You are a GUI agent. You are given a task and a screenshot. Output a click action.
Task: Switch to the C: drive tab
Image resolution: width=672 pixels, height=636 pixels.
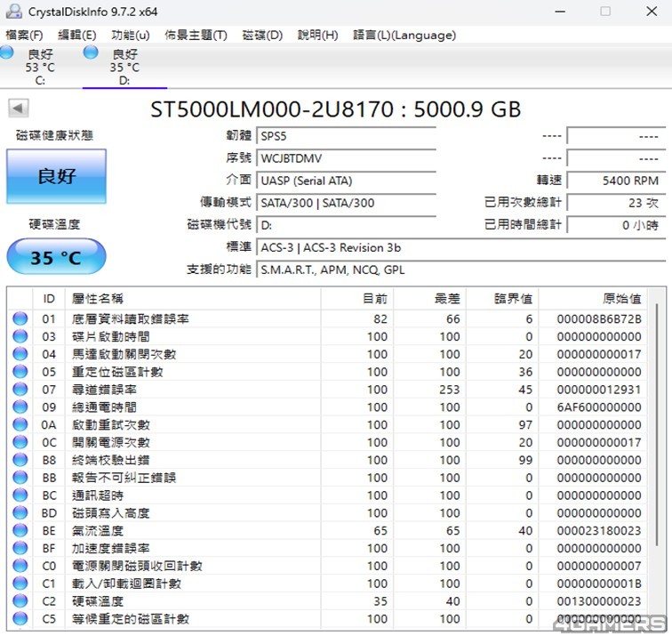(x=39, y=67)
